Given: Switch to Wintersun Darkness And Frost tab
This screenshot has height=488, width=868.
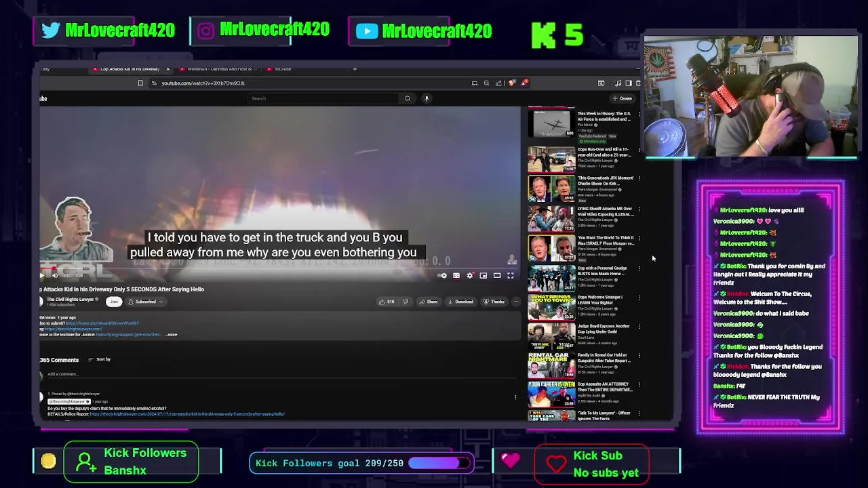Looking at the screenshot, I should click(219, 69).
